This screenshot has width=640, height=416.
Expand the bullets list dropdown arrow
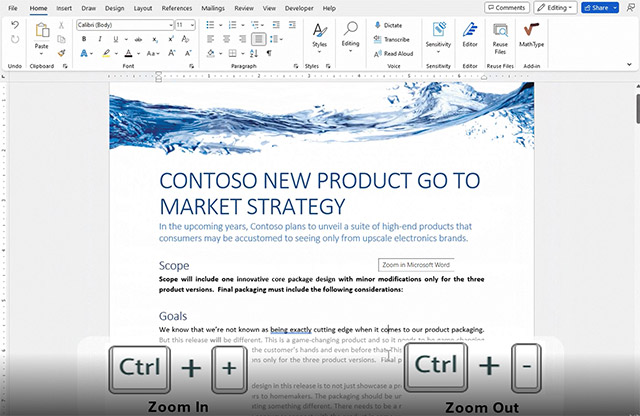pyautogui.click(x=221, y=25)
